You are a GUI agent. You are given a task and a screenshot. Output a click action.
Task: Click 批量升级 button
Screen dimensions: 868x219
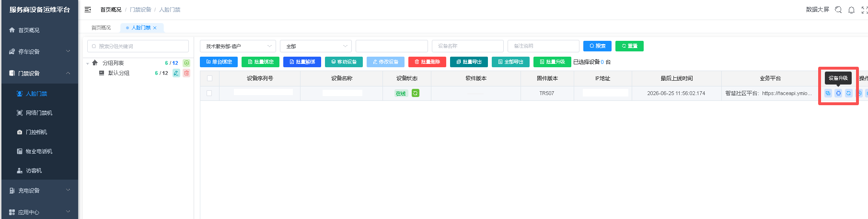(x=552, y=62)
